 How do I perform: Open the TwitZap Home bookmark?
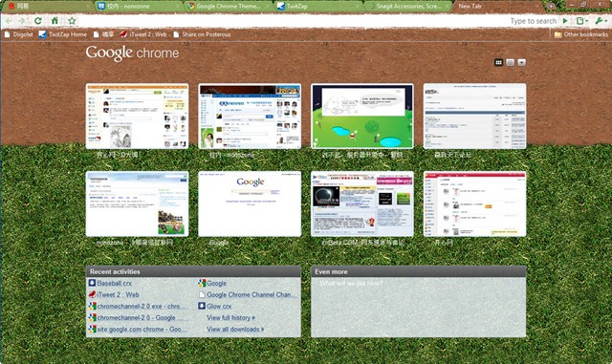coord(63,34)
